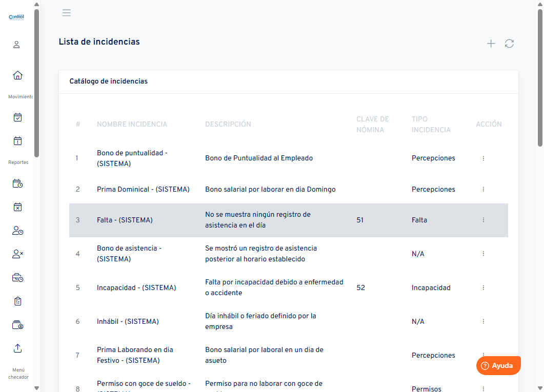This screenshot has height=392, width=544.
Task: Go to Home via the house icon
Action: click(18, 75)
